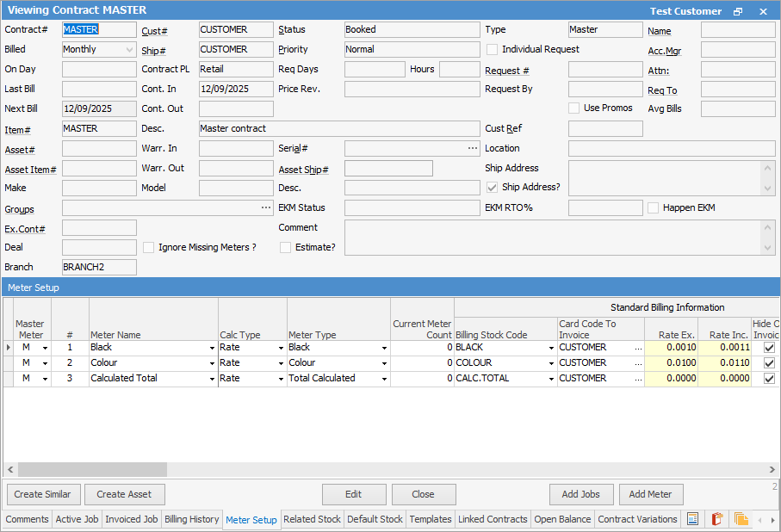The image size is (781, 532).
Task: Enable the Use Promos checkbox
Action: pyautogui.click(x=573, y=108)
